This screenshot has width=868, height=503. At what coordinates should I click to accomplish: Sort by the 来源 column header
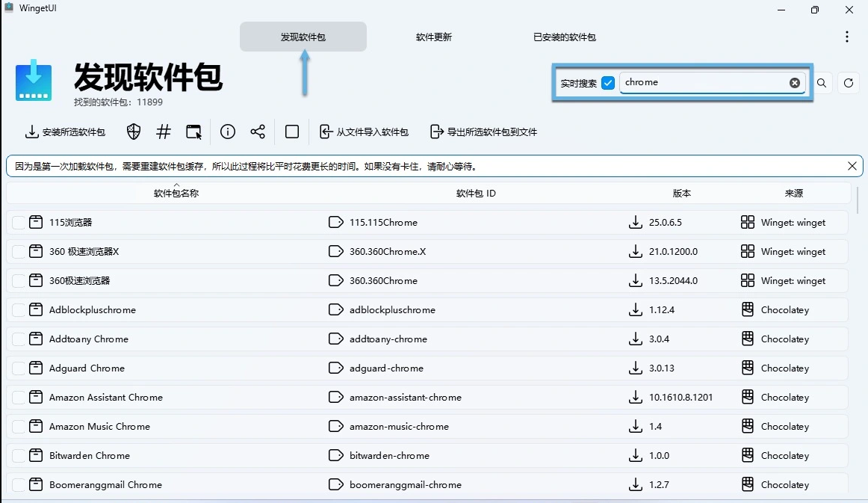[x=793, y=193]
